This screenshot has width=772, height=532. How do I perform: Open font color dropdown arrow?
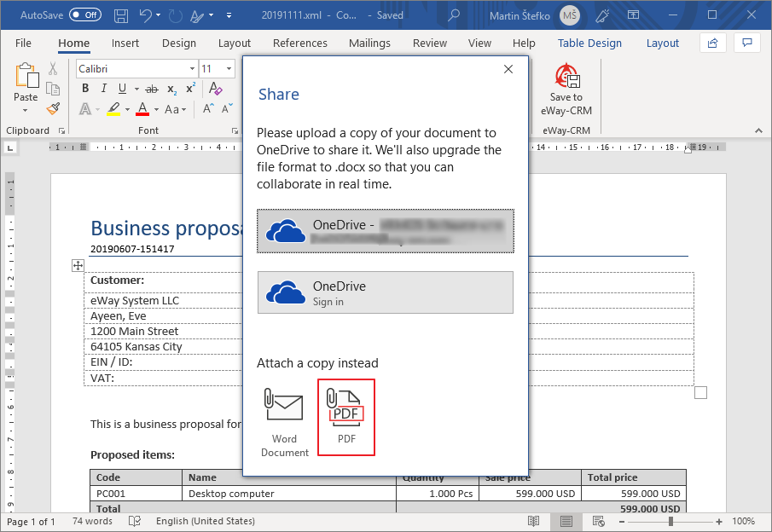pos(156,109)
